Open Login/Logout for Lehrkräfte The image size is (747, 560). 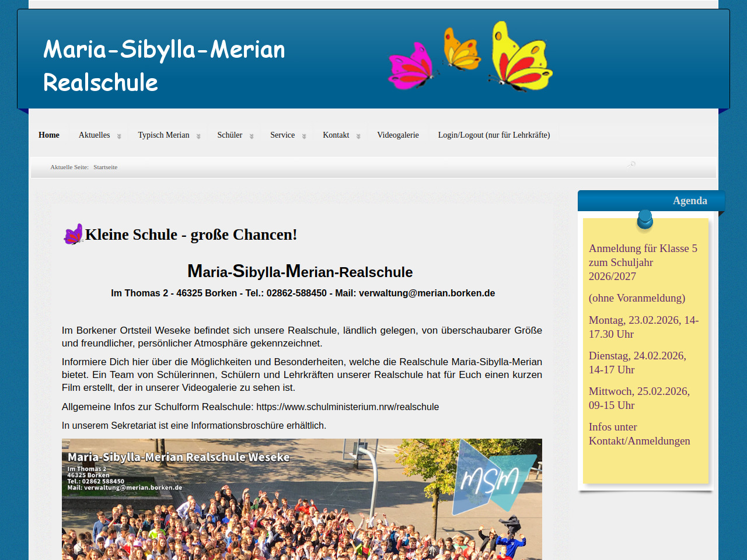pos(494,135)
